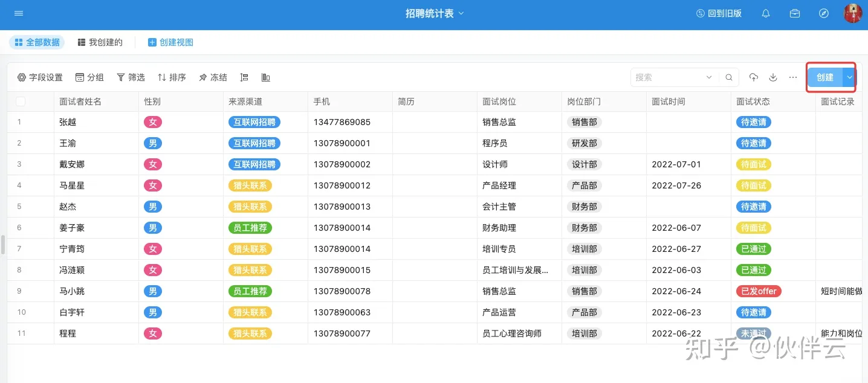868x383 pixels.
Task: Click 程序员 position cell
Action: [x=495, y=143]
